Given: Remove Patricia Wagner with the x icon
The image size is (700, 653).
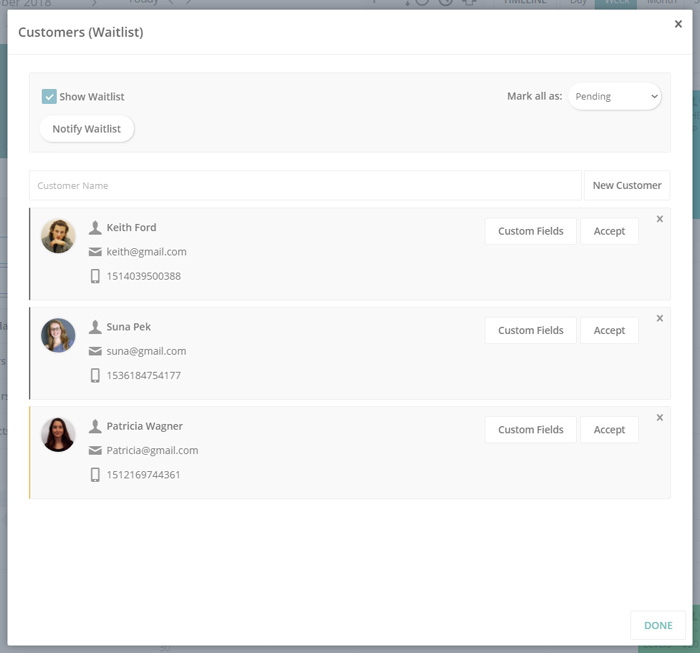Looking at the screenshot, I should [659, 418].
